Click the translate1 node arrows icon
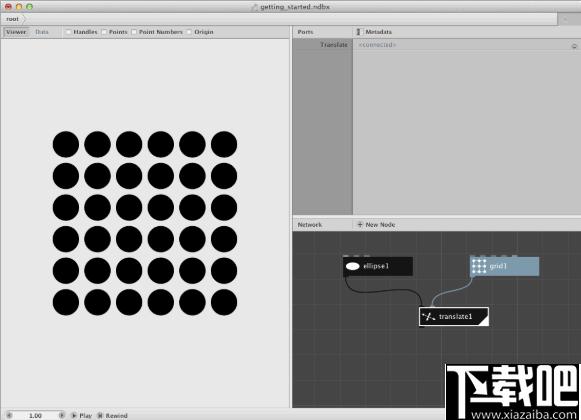 point(428,317)
